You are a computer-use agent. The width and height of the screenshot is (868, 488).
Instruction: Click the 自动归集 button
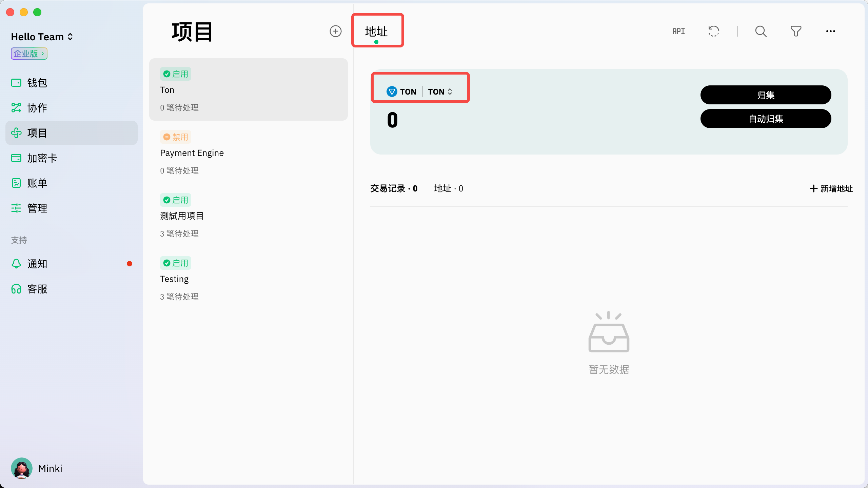(x=766, y=119)
